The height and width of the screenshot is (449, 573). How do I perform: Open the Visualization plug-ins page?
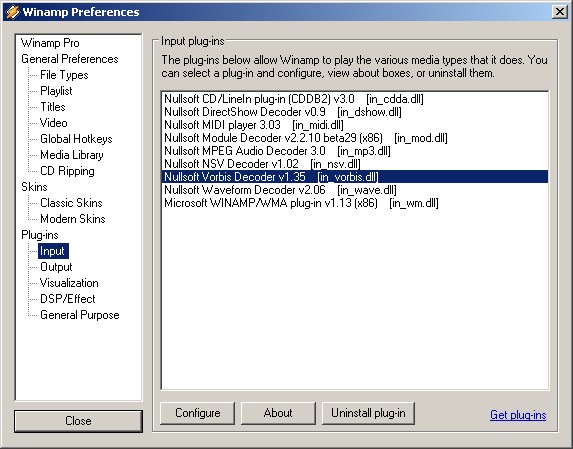click(69, 283)
